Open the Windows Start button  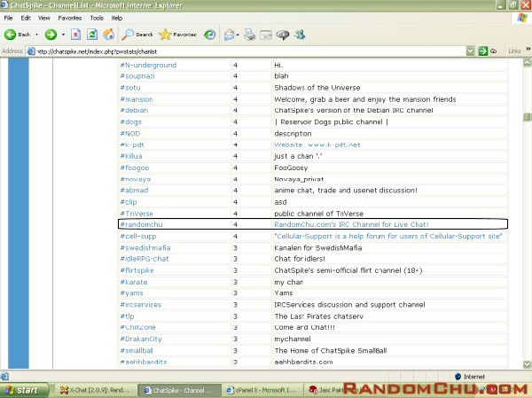tap(24, 390)
